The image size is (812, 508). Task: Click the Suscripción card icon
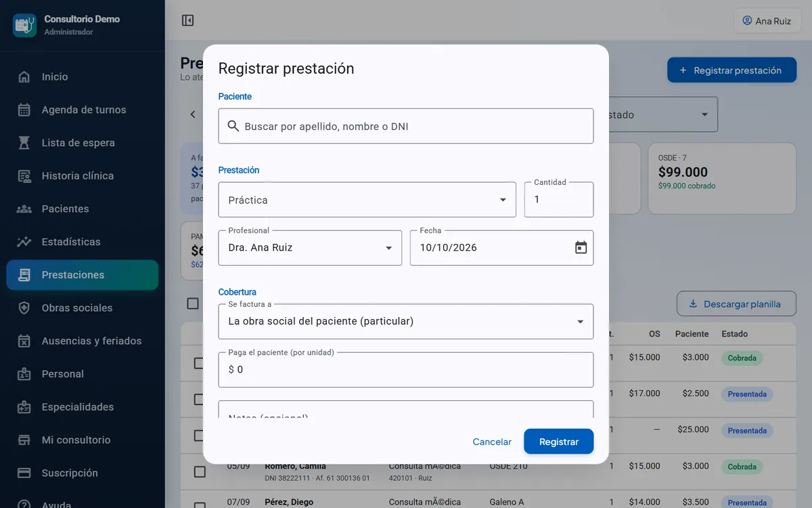tap(24, 473)
